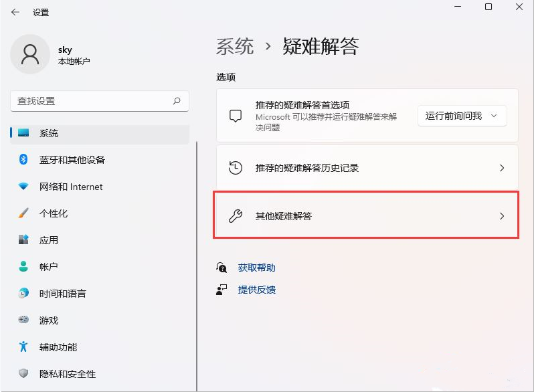
Task: Click 系统 in the breadcrumb
Action: (235, 46)
